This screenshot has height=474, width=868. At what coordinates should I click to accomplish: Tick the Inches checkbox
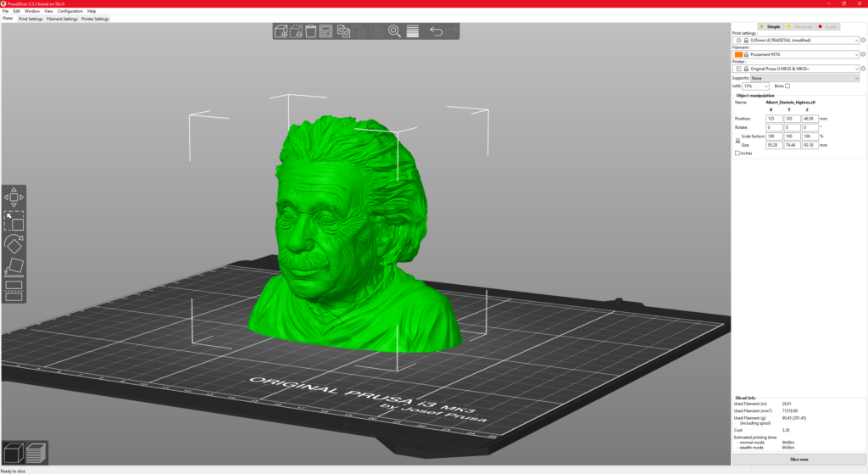click(737, 153)
